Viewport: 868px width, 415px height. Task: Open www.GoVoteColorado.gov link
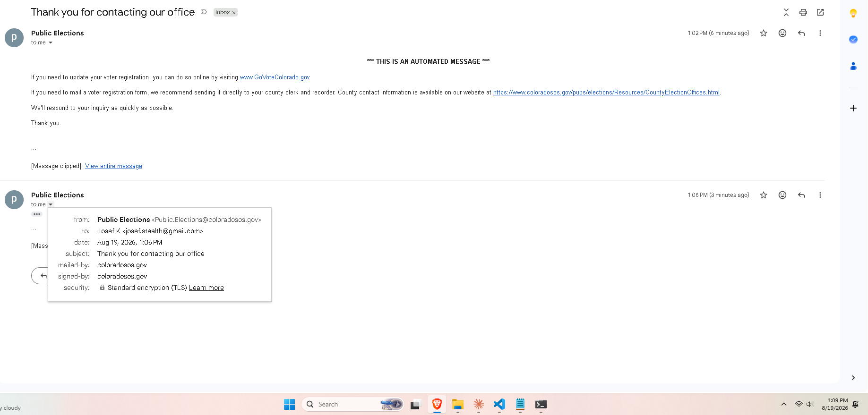(275, 77)
